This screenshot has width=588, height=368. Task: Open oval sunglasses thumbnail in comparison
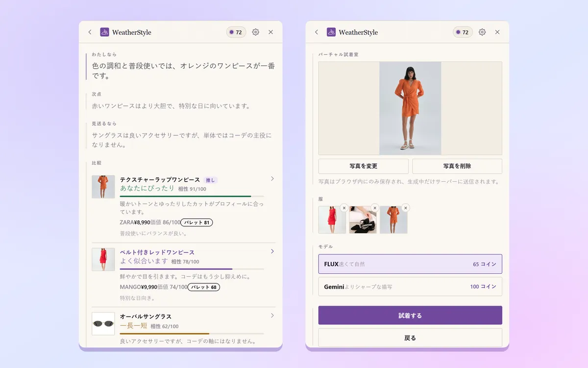tap(103, 324)
